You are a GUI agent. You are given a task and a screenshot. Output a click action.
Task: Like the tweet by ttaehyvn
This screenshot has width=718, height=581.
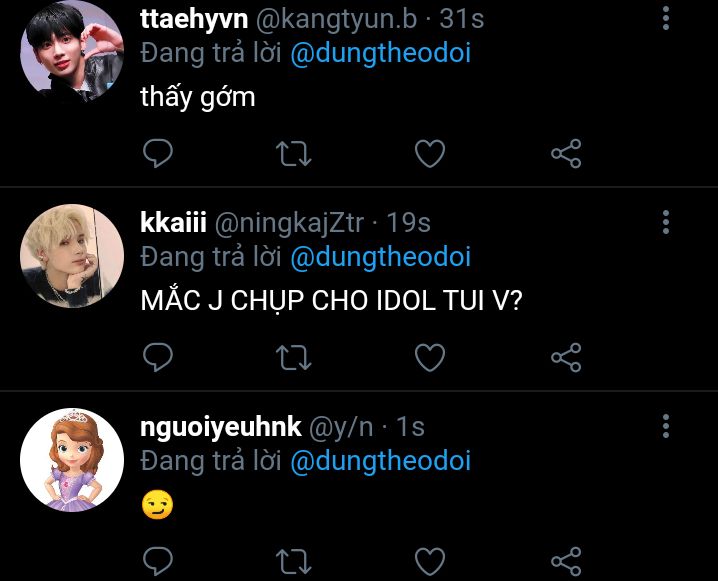coord(430,153)
